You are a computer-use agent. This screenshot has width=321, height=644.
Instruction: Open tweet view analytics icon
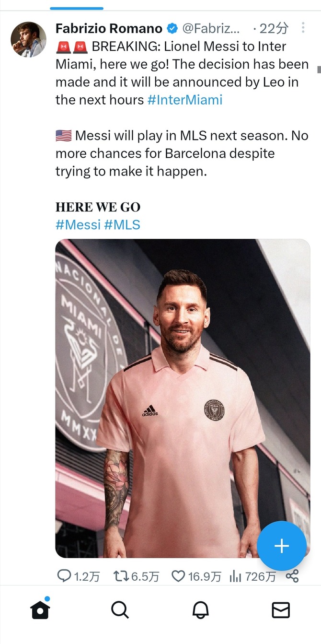[235, 576]
